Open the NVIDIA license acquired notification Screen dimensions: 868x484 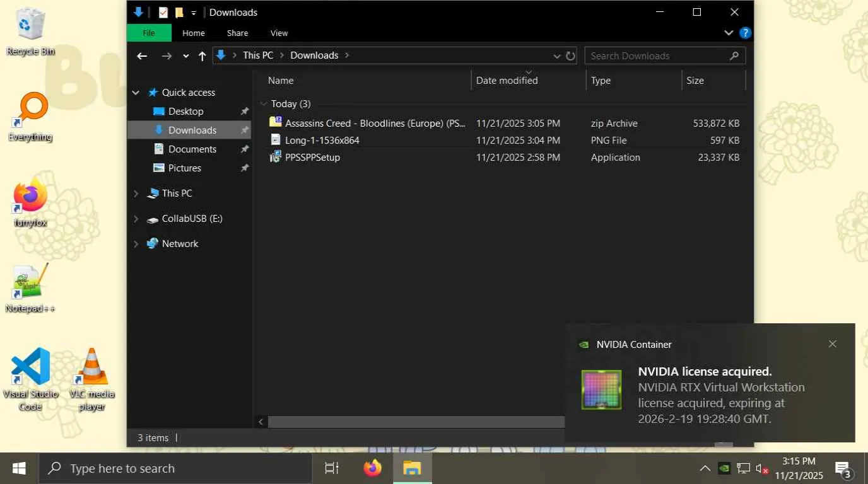pyautogui.click(x=710, y=383)
